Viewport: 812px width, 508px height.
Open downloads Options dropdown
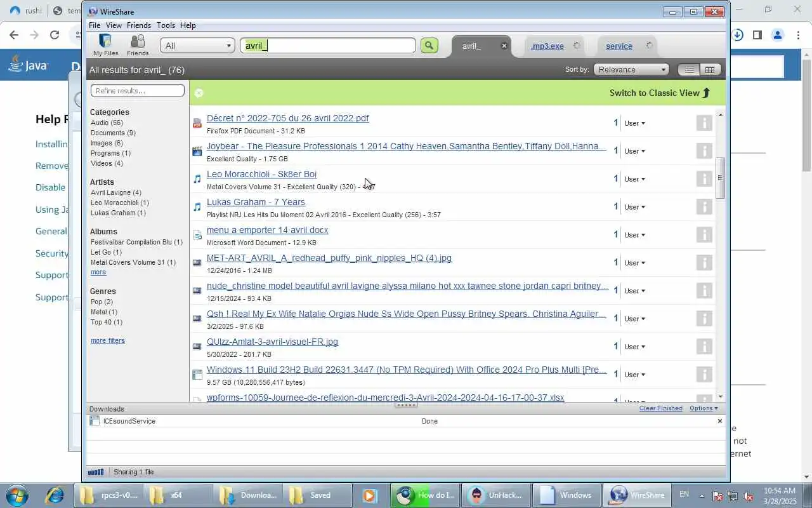[704, 408]
